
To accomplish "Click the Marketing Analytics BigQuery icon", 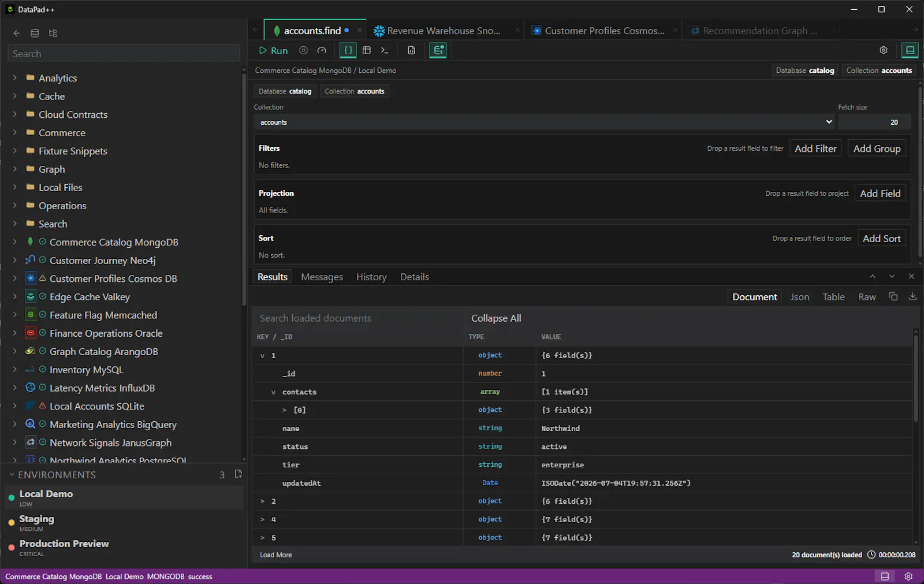I will point(31,424).
